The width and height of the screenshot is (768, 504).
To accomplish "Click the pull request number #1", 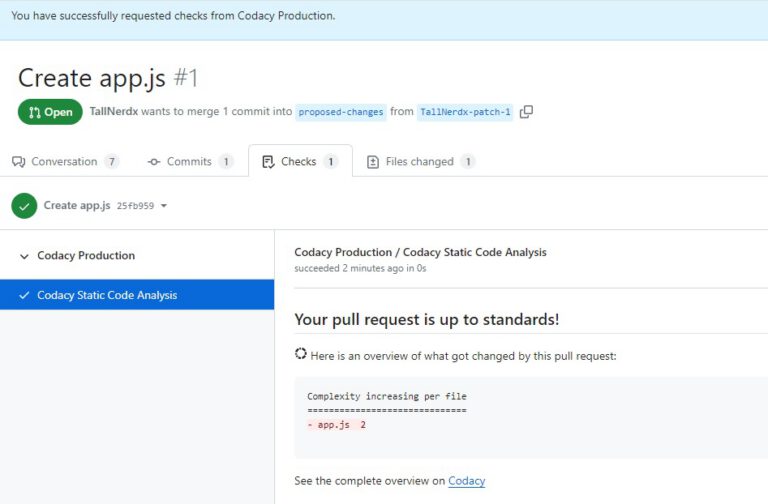I will [186, 78].
